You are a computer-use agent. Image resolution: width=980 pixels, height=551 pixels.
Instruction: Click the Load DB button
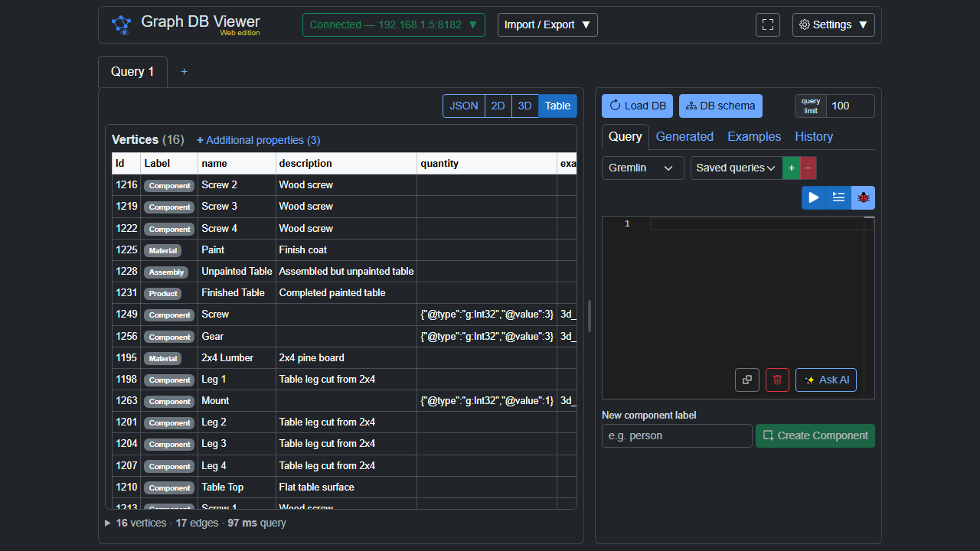coord(637,106)
